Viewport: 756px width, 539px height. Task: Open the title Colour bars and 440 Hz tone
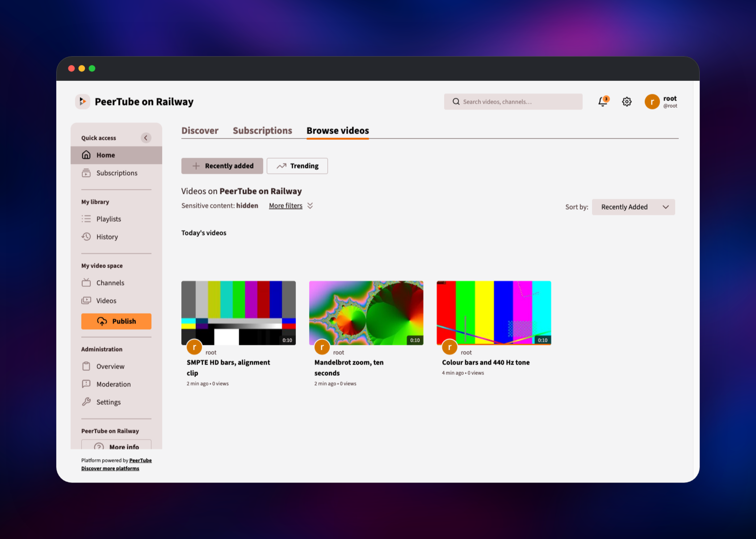485,362
